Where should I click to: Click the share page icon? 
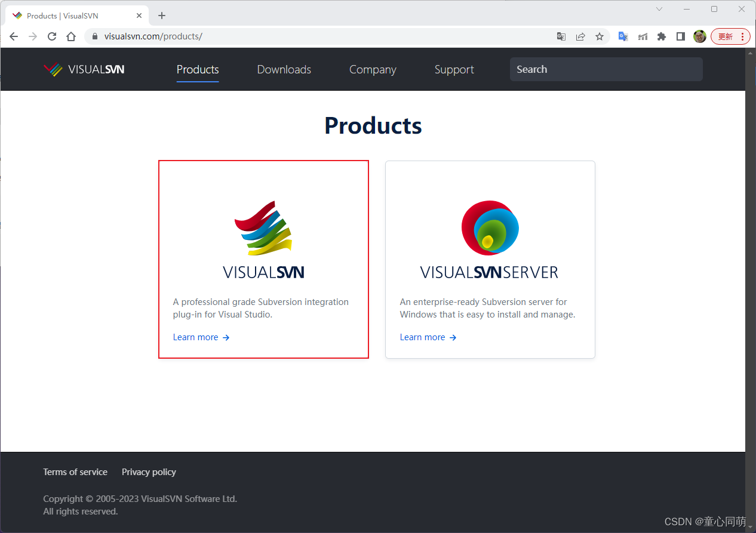coord(580,36)
